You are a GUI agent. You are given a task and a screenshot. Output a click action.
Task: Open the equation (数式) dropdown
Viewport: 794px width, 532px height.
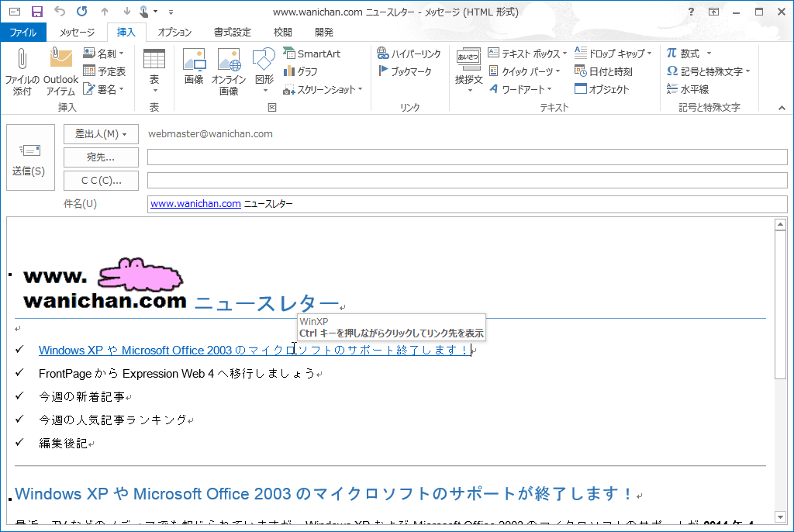(x=689, y=54)
